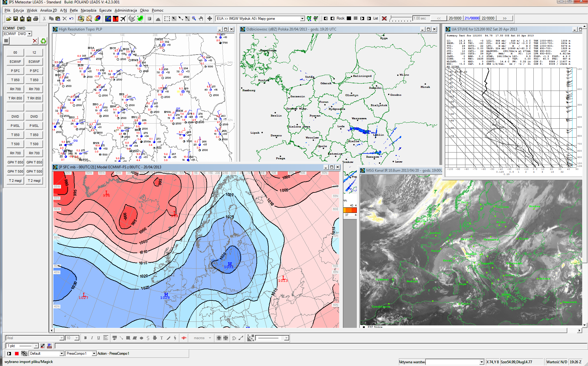The width and height of the screenshot is (588, 366).
Task: Click the green radar blob icon
Action: click(140, 19)
